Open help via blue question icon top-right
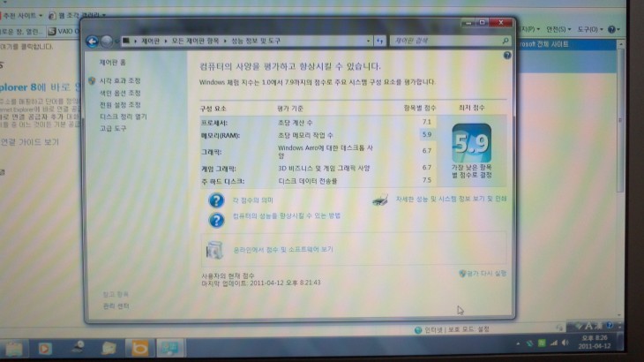Image resolution: width=644 pixels, height=362 pixels. pos(507,55)
